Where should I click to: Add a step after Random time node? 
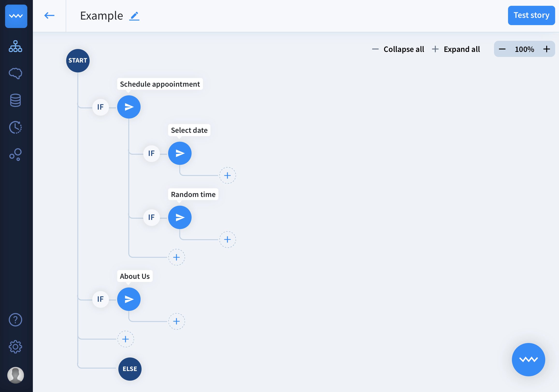pos(227,239)
